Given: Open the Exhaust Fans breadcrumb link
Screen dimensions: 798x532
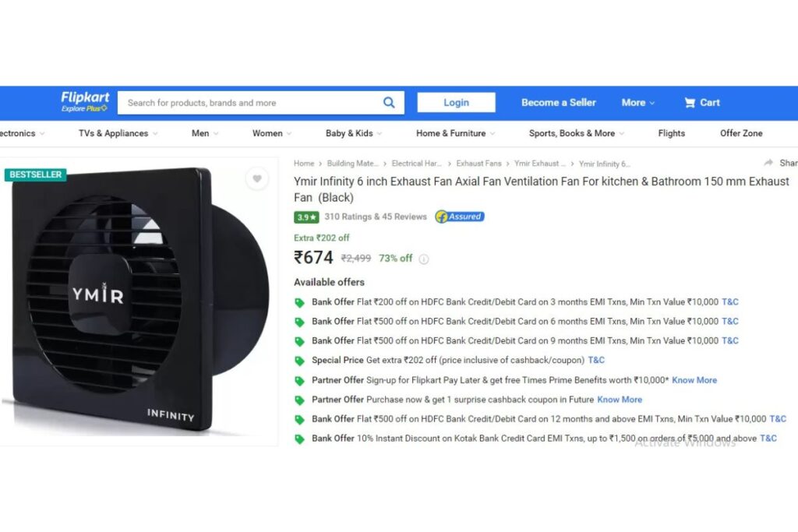Looking at the screenshot, I should click(x=478, y=164).
